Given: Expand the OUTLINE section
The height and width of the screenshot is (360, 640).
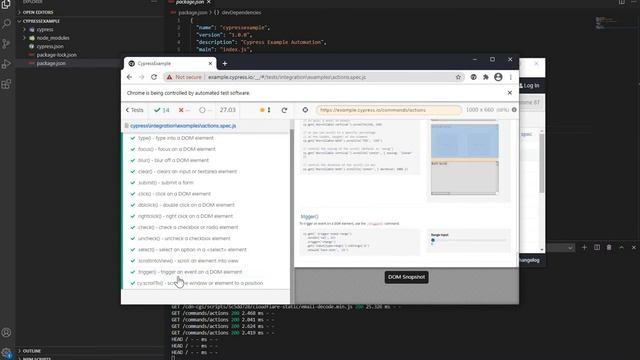Looking at the screenshot, I should pyautogui.click(x=31, y=351).
